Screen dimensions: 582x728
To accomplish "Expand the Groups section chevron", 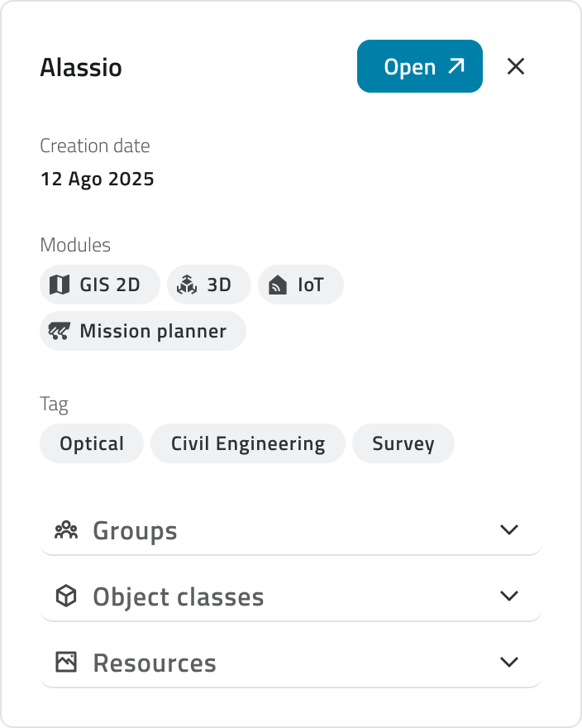I will tap(509, 529).
